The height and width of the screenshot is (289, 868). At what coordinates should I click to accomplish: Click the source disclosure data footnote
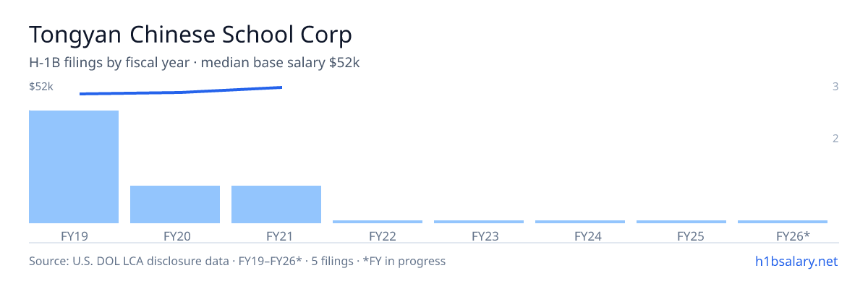point(237,261)
